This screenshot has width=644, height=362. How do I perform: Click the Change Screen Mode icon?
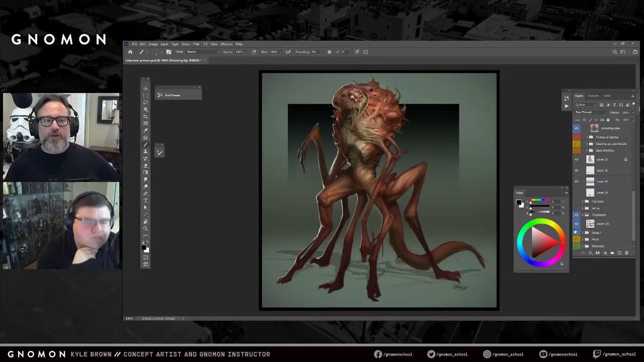(x=145, y=264)
